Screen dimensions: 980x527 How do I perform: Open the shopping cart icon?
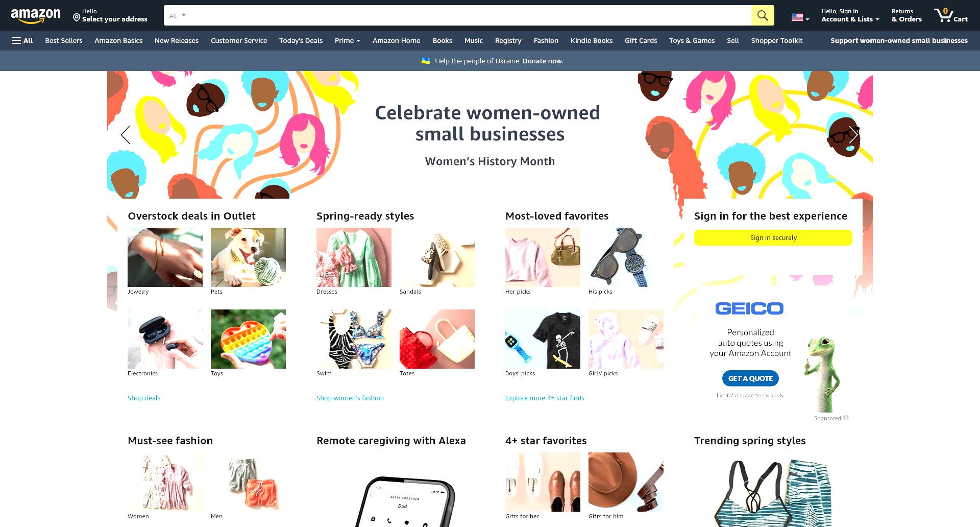pos(951,15)
